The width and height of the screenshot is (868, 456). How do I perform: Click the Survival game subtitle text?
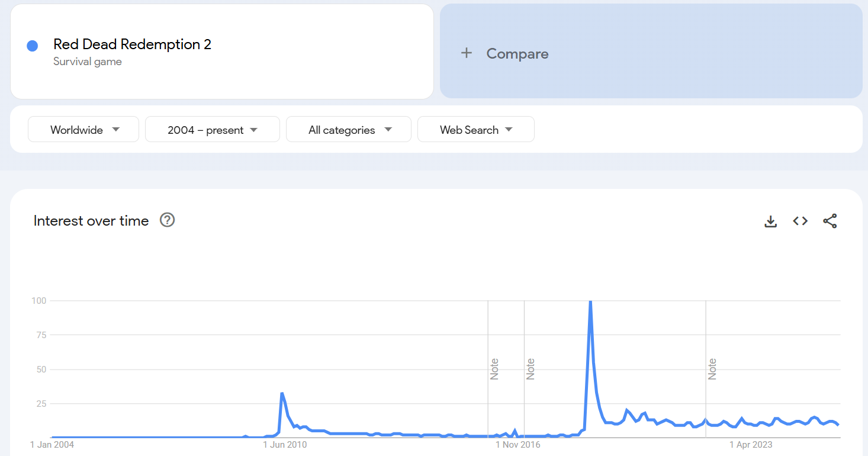point(88,62)
